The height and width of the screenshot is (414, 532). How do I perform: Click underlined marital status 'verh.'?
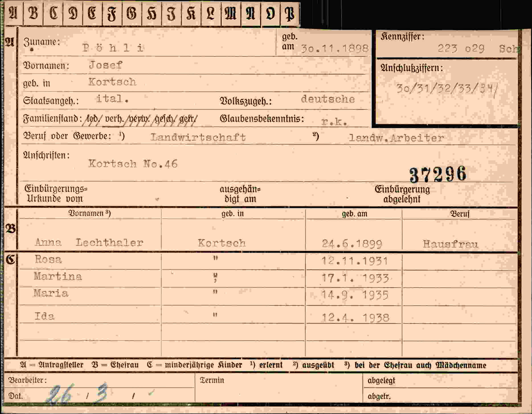tap(115, 119)
